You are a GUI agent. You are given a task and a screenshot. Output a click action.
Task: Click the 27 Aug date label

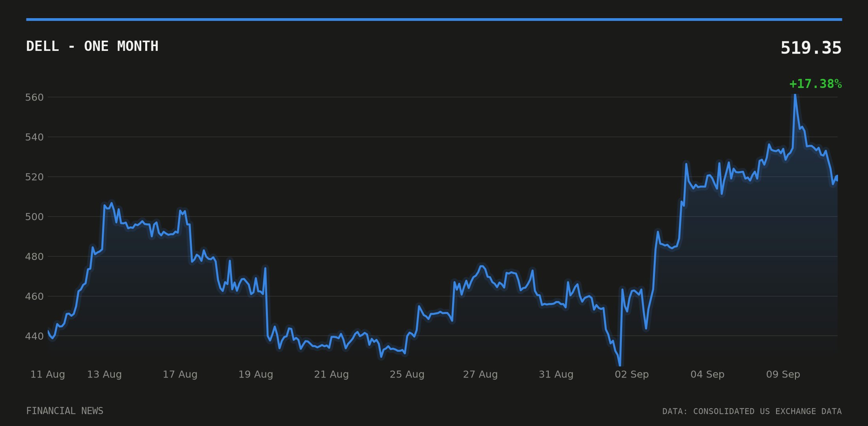(480, 375)
